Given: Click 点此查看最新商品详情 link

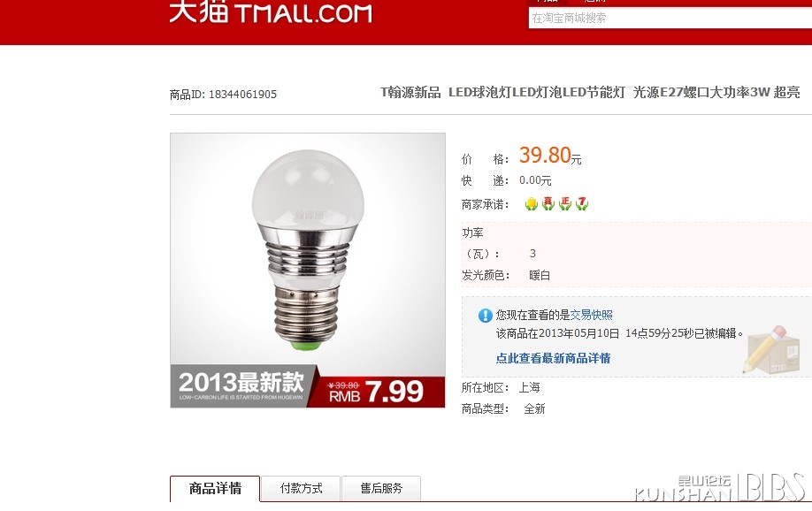Looking at the screenshot, I should (x=553, y=358).
